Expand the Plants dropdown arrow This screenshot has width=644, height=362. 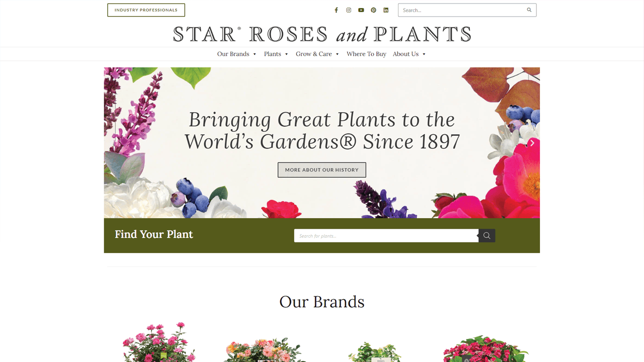(x=286, y=54)
